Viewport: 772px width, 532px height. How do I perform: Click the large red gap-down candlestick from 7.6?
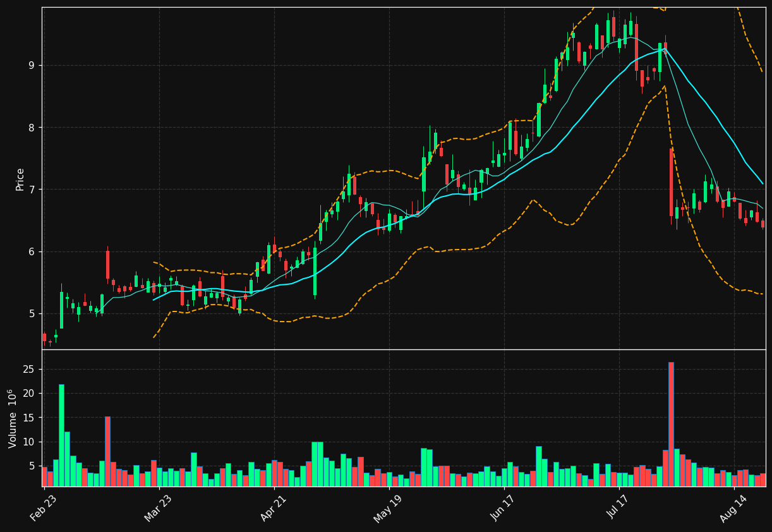(x=671, y=182)
